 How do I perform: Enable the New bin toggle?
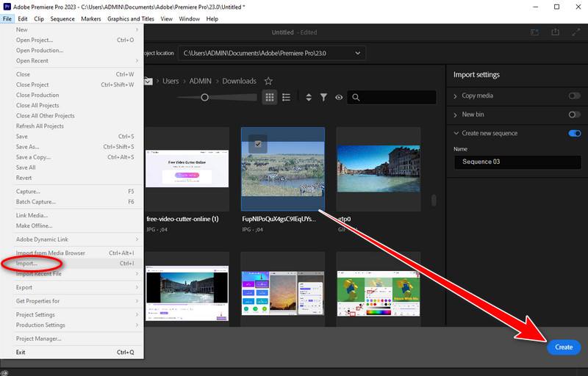click(574, 115)
